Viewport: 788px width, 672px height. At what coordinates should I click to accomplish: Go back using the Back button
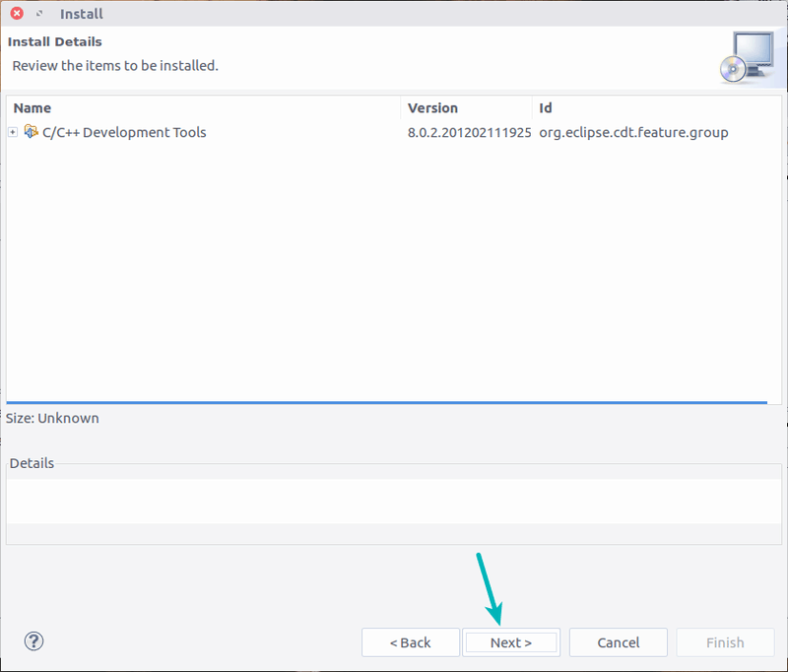(x=411, y=641)
